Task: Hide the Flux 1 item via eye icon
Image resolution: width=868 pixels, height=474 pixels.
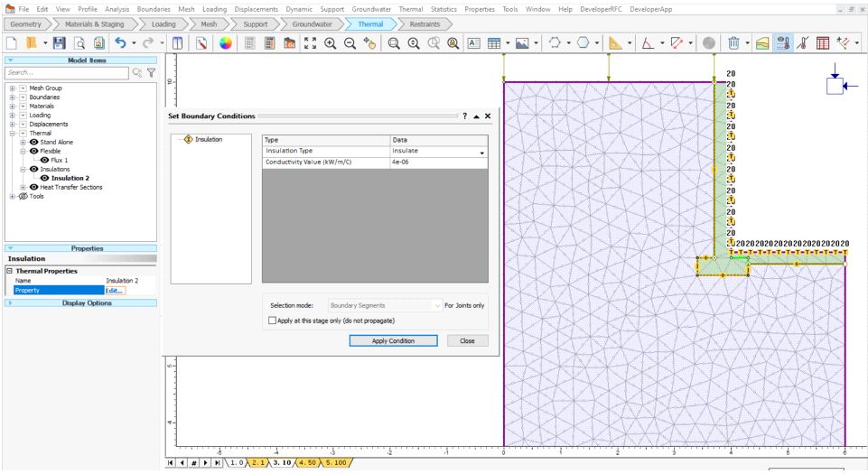Action: [x=44, y=160]
